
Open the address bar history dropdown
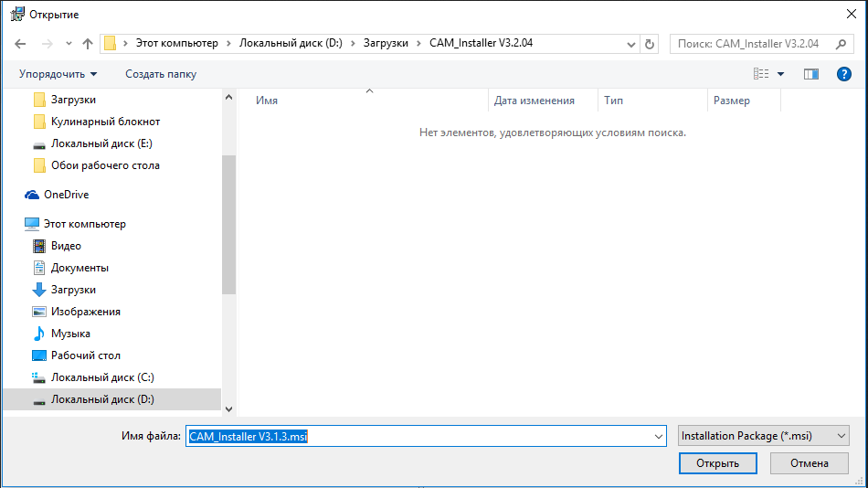631,44
